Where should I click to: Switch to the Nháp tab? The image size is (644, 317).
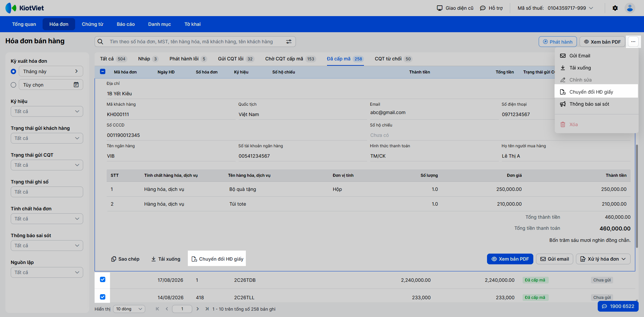[148, 59]
